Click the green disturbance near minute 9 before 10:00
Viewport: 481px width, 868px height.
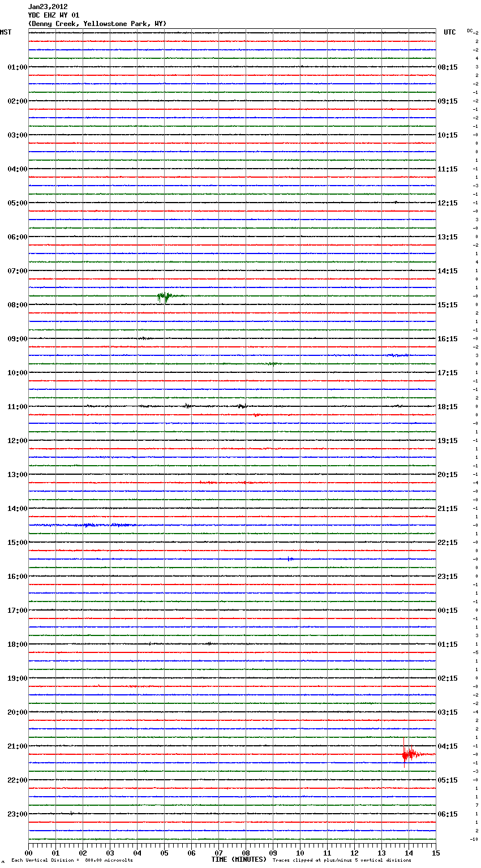point(272,364)
